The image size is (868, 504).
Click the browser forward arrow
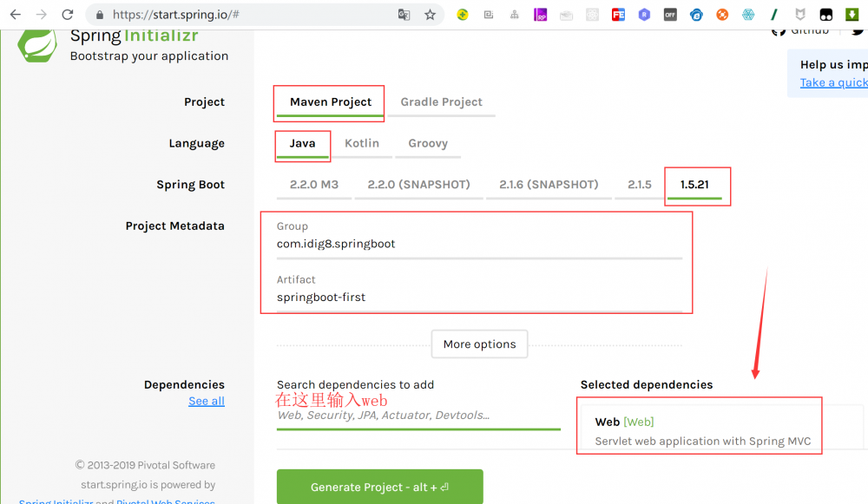click(42, 15)
